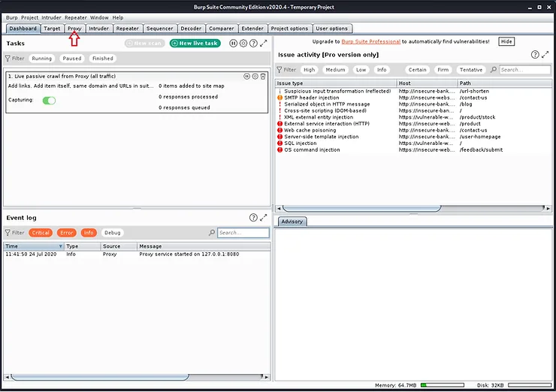Open Tasks panel help icon
The width and height of the screenshot is (556, 392).
(x=253, y=44)
